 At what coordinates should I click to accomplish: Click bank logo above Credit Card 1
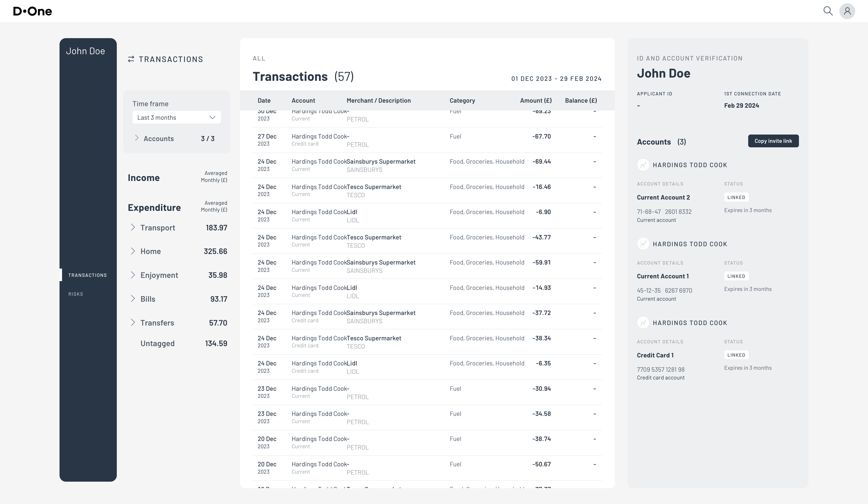643,323
